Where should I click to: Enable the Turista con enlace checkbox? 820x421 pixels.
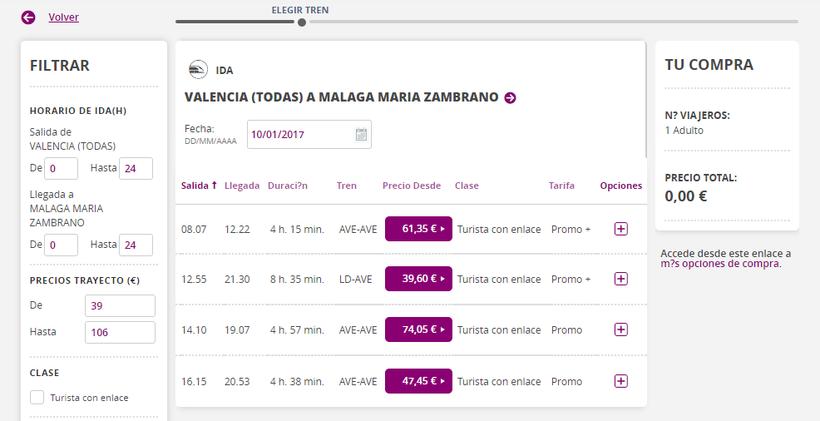point(37,397)
